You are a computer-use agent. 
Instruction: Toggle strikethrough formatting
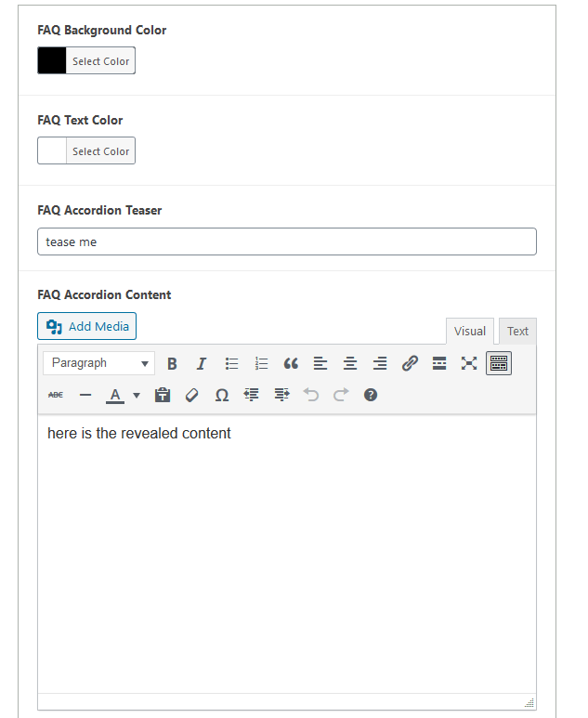pyautogui.click(x=56, y=395)
